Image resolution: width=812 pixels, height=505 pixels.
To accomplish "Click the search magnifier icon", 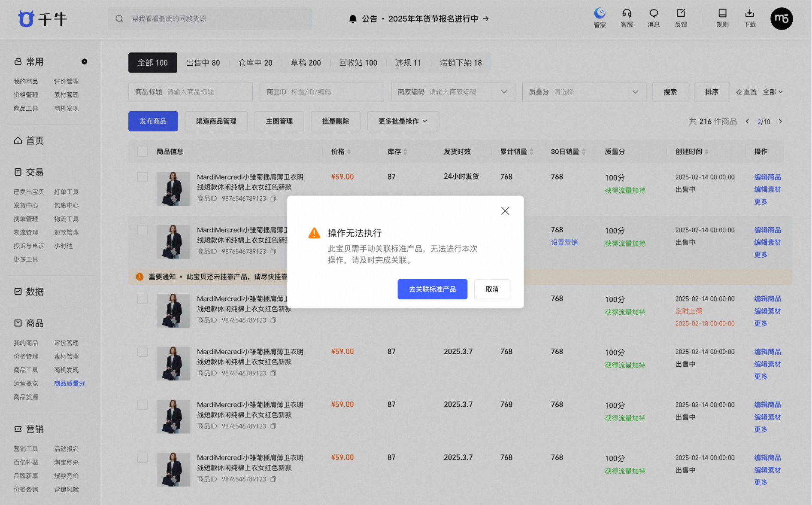I will (x=119, y=19).
